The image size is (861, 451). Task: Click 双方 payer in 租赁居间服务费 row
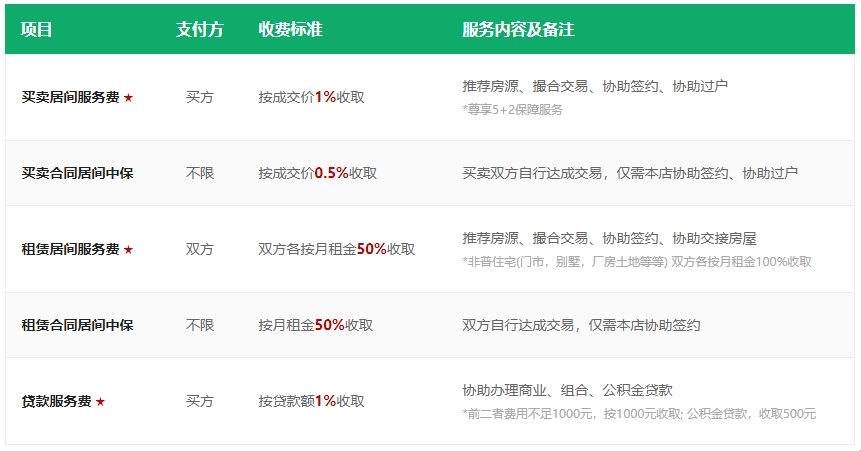coord(199,249)
